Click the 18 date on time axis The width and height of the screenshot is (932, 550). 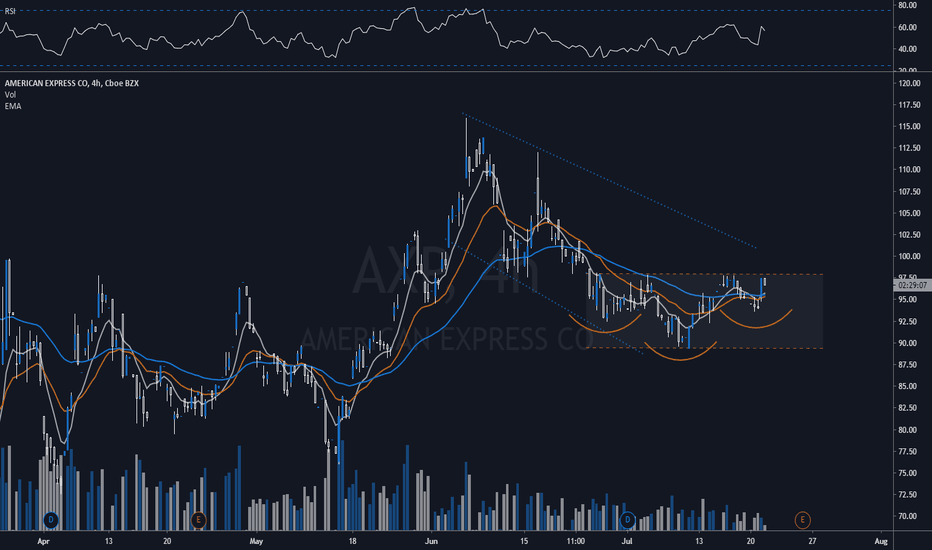(352, 541)
